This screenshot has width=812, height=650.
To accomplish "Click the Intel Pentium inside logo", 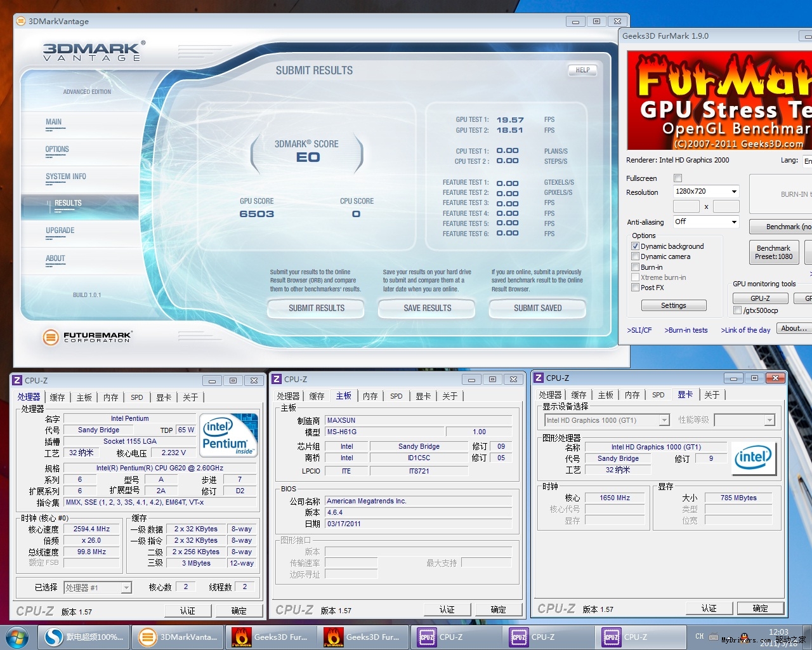I will tap(228, 435).
